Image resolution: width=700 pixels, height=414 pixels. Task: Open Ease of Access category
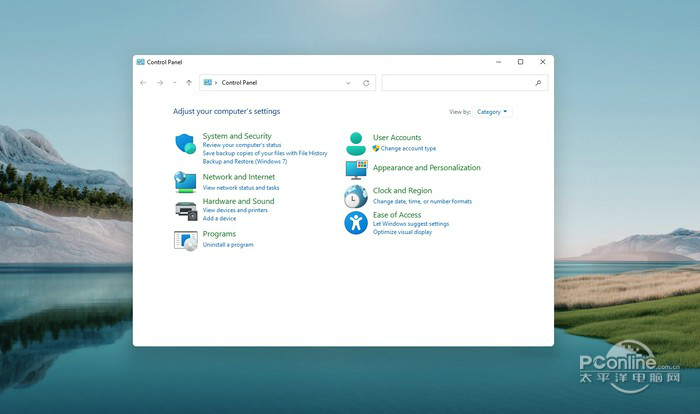coord(397,215)
